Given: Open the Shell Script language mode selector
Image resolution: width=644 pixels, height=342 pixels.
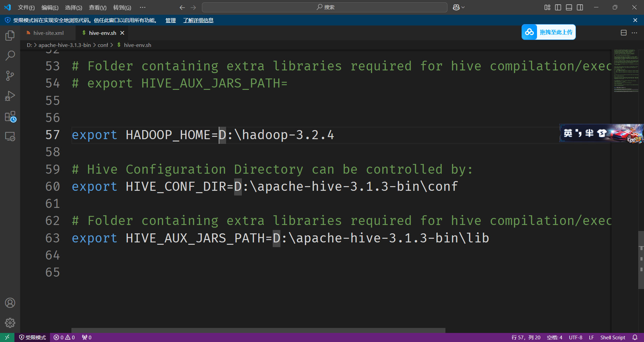Looking at the screenshot, I should coord(612,337).
